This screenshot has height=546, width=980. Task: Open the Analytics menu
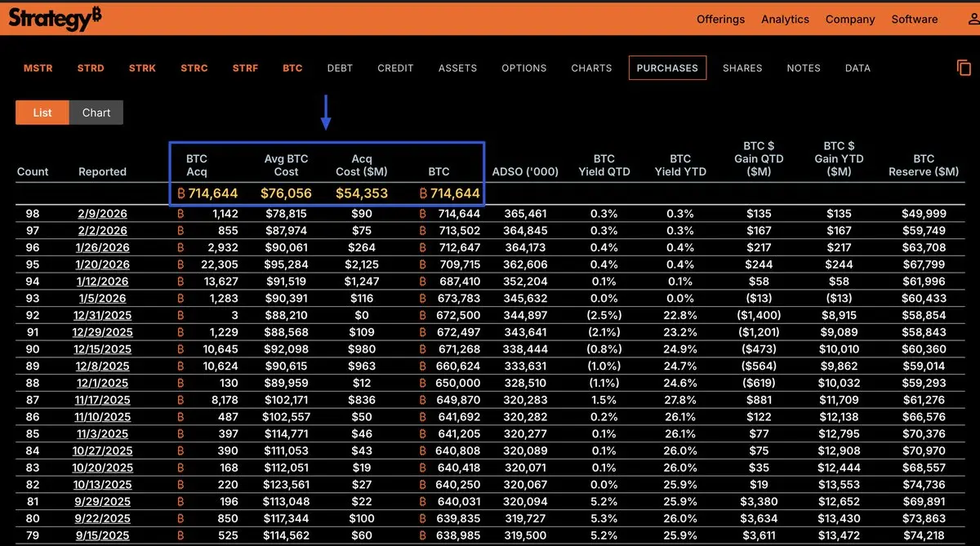pyautogui.click(x=785, y=19)
